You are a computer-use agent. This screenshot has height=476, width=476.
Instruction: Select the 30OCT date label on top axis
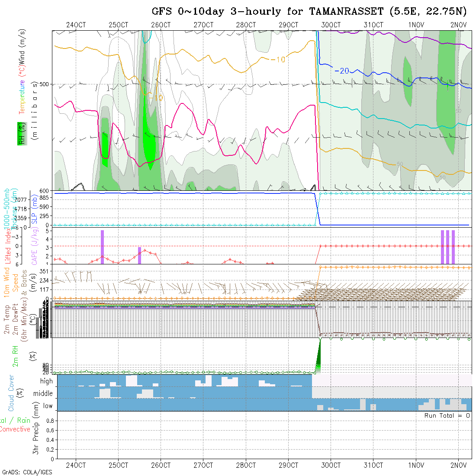[x=331, y=25]
